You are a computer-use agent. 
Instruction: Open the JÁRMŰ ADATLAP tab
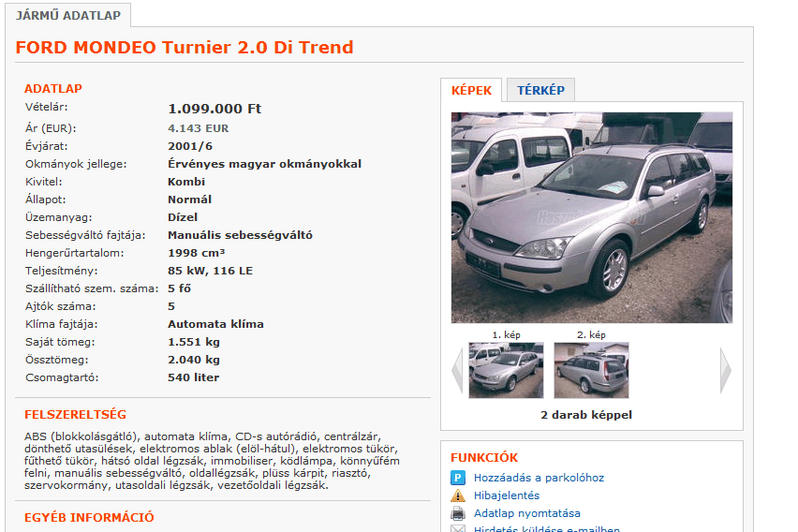[x=68, y=15]
